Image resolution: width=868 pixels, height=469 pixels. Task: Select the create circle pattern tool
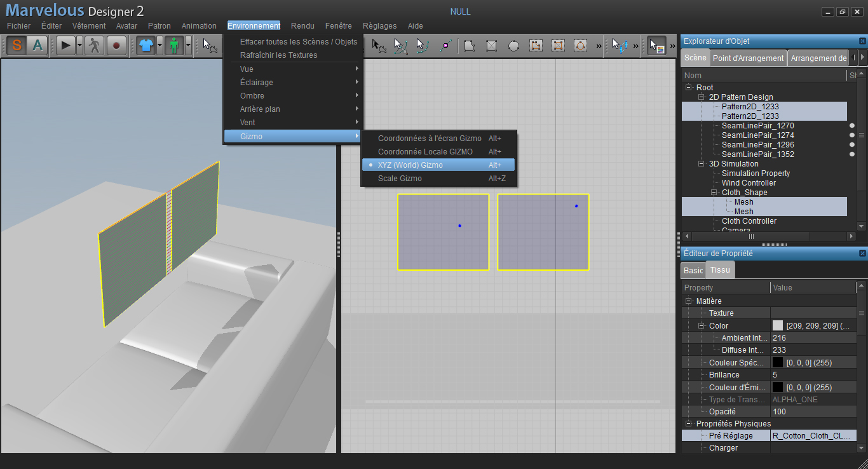coord(514,45)
